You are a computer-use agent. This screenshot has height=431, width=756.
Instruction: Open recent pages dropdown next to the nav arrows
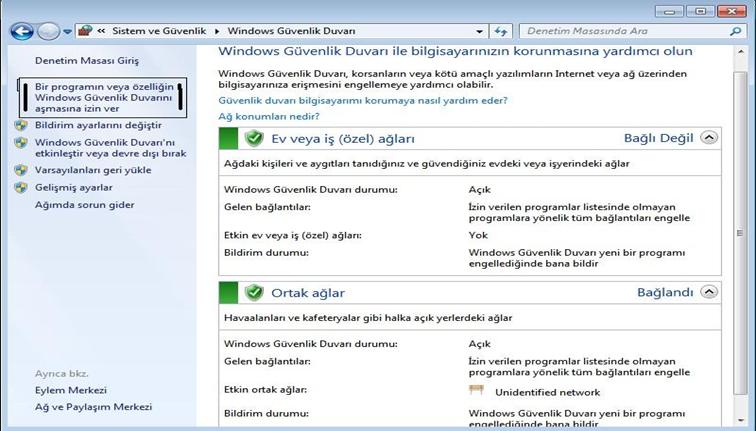point(68,32)
